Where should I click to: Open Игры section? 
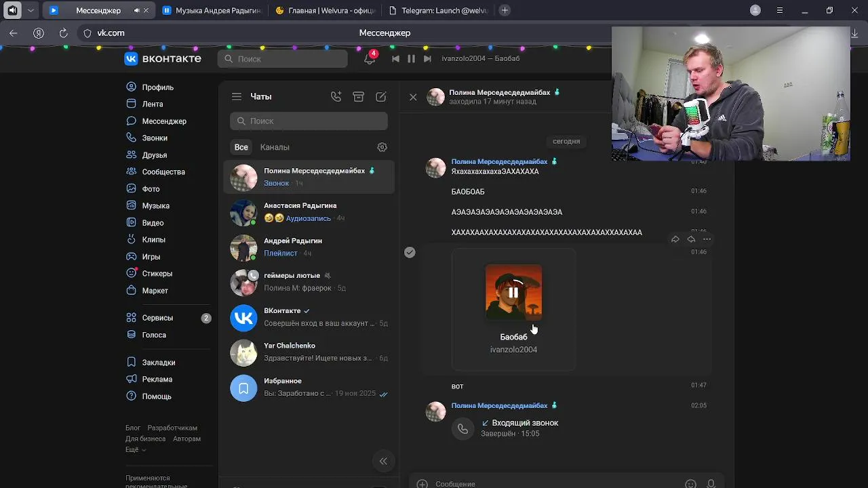click(143, 256)
